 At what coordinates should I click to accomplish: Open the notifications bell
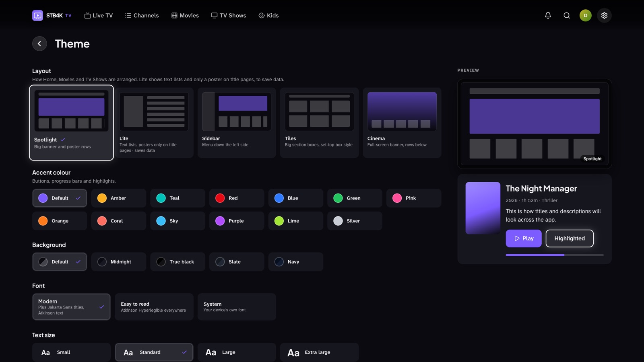click(548, 15)
